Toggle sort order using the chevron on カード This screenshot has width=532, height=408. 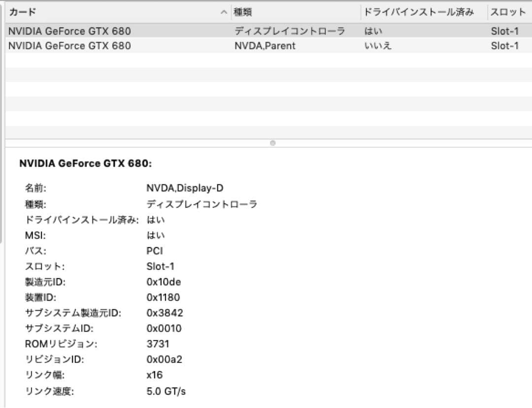(x=224, y=12)
